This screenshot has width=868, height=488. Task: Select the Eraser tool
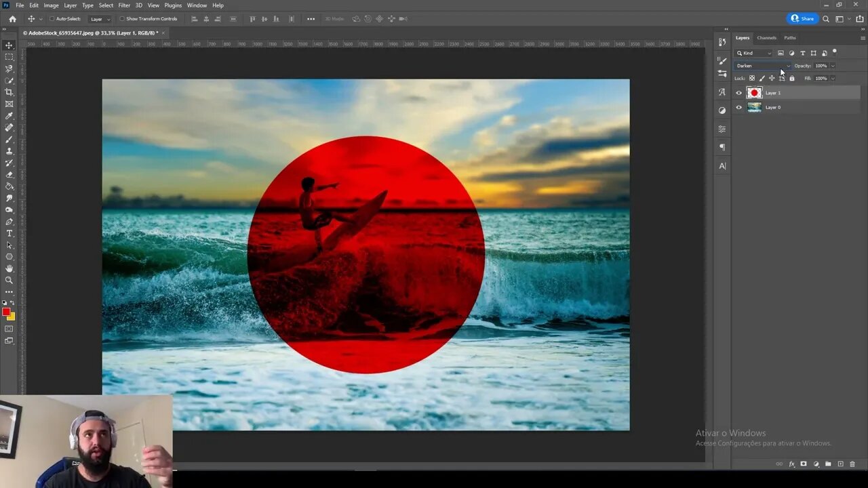click(x=9, y=174)
